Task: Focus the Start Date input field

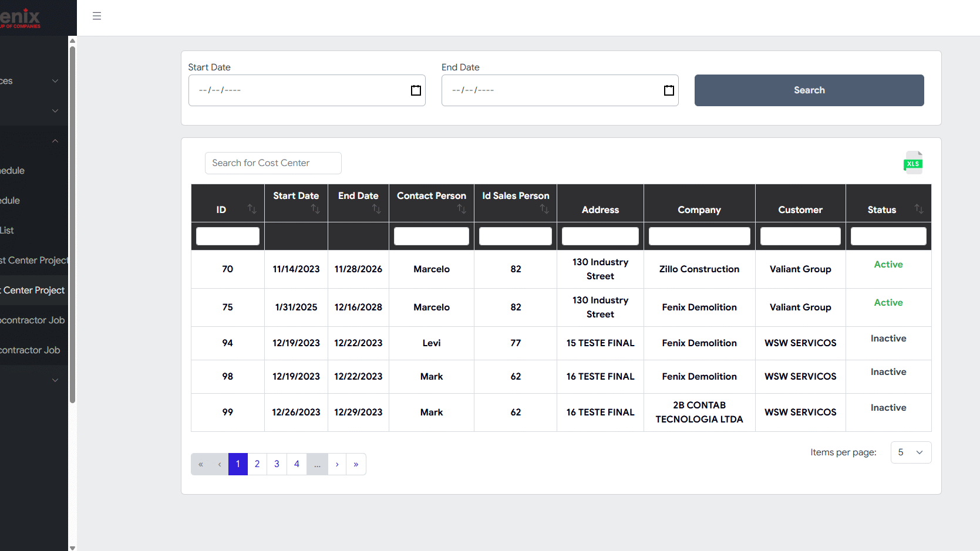Action: point(307,90)
